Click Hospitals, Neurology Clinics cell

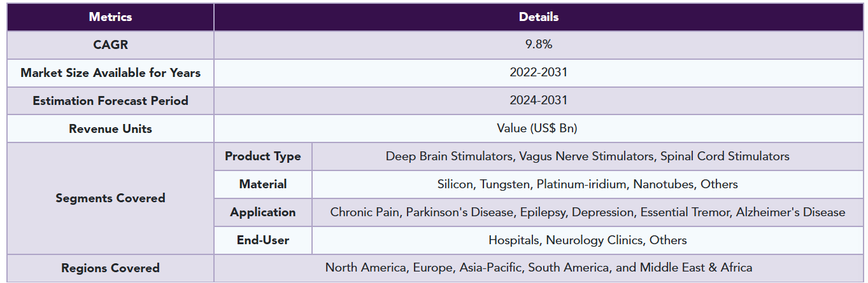tap(588, 240)
